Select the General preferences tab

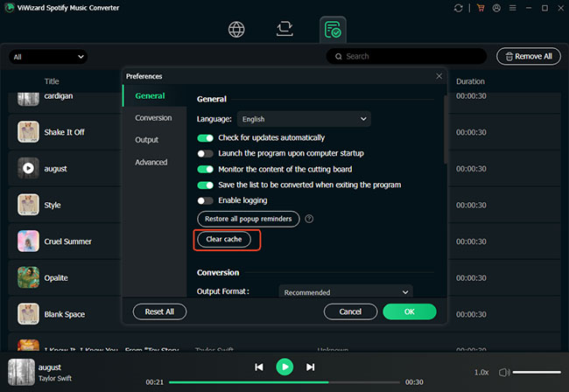click(155, 95)
